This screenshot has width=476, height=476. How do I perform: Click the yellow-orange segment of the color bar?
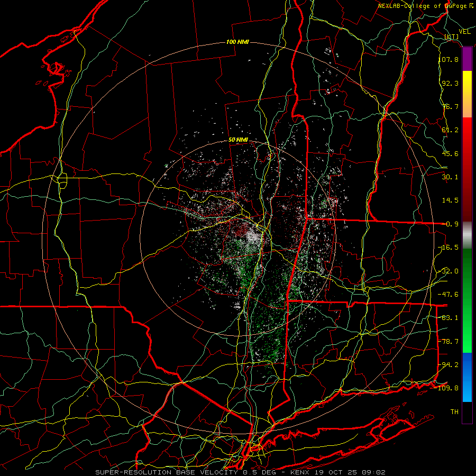click(467, 95)
